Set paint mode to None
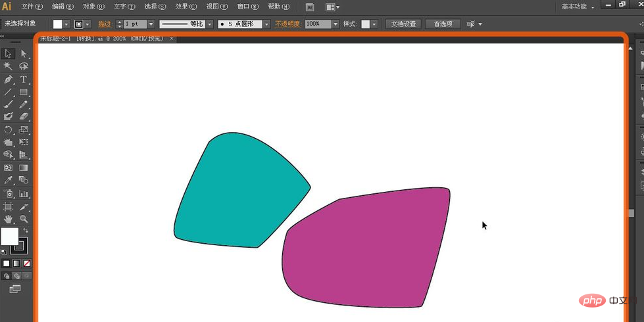 (27, 264)
